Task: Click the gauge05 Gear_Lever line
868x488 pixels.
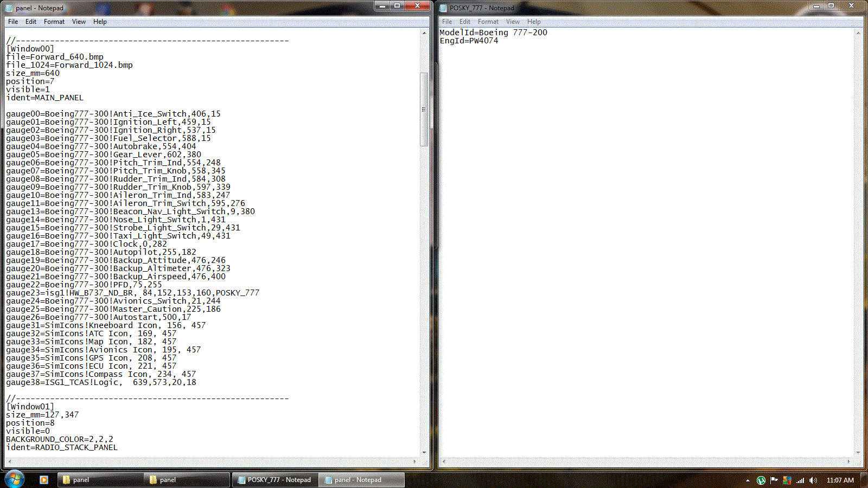Action: point(104,155)
